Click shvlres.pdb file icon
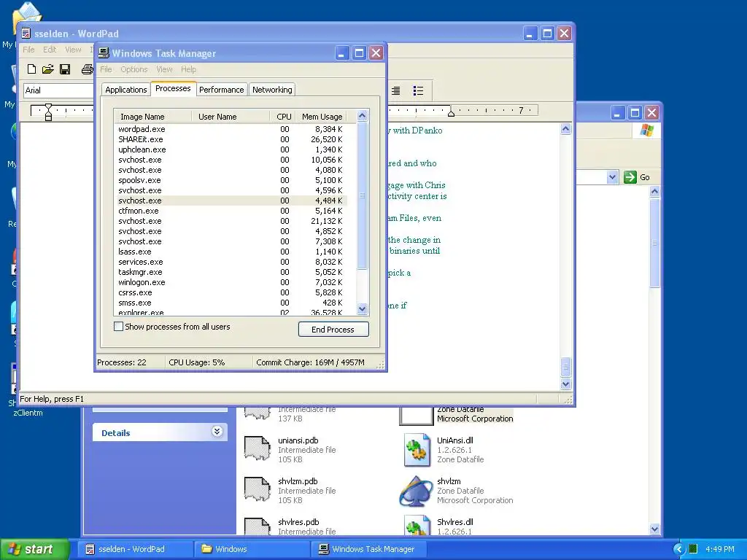Image resolution: width=747 pixels, height=560 pixels. 258,526
